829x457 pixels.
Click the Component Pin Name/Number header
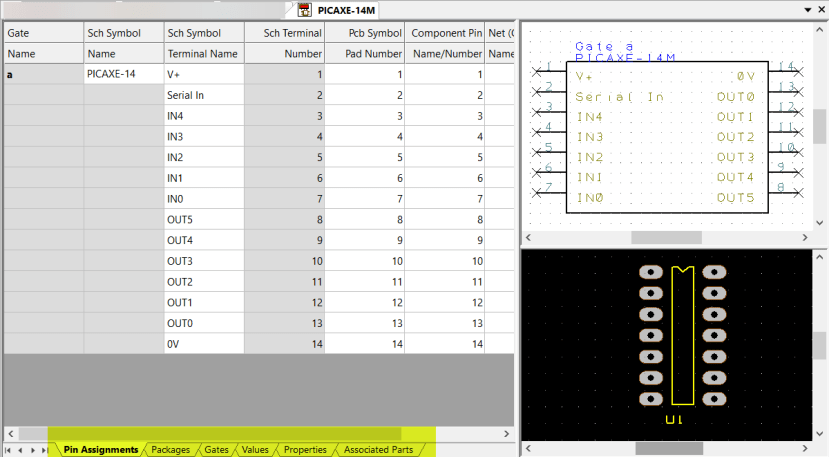pos(445,53)
